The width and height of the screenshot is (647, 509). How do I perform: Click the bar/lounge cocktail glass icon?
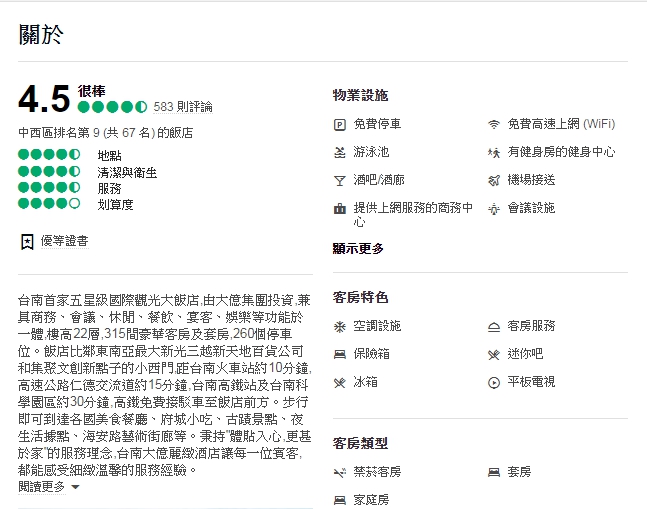[x=339, y=180]
